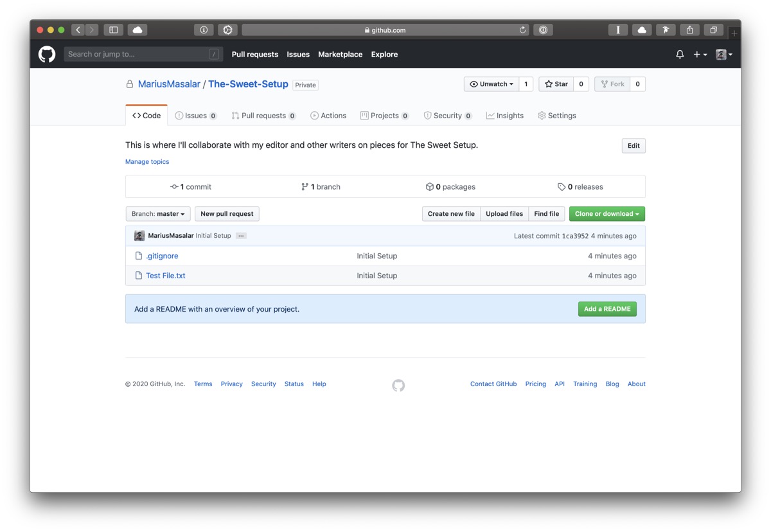Viewport: 771px width, 532px height.
Task: Star the repository
Action: point(556,84)
